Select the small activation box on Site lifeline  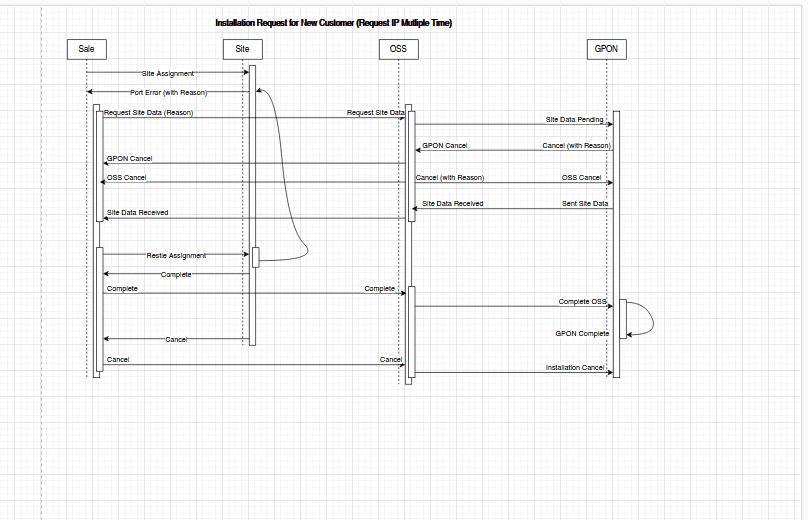[256, 257]
